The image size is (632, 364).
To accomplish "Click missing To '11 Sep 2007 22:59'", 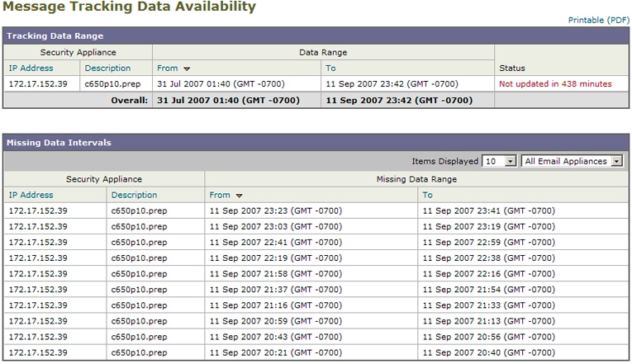I will (x=488, y=242).
